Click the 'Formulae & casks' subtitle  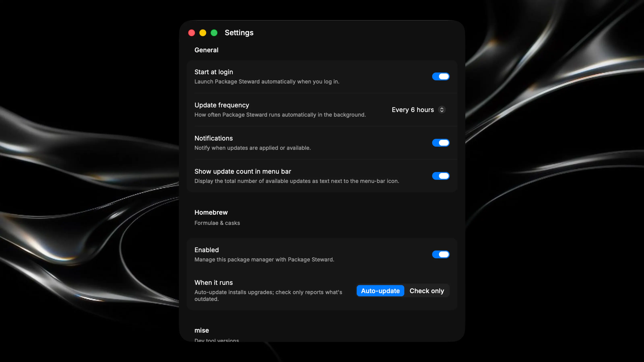click(217, 223)
